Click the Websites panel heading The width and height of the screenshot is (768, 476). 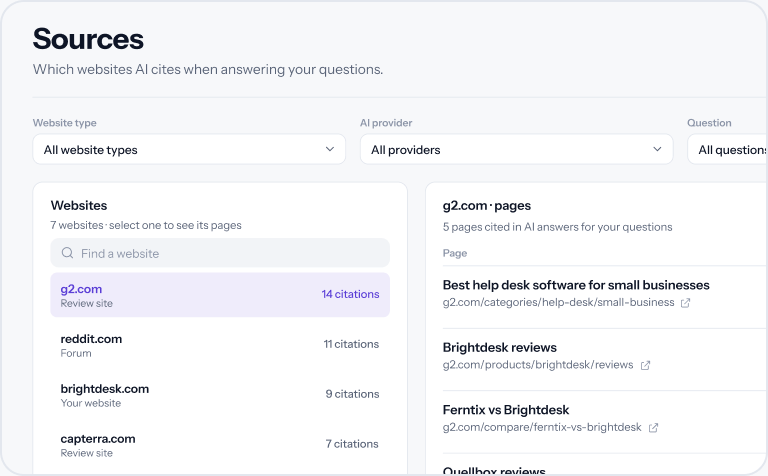[x=79, y=205]
